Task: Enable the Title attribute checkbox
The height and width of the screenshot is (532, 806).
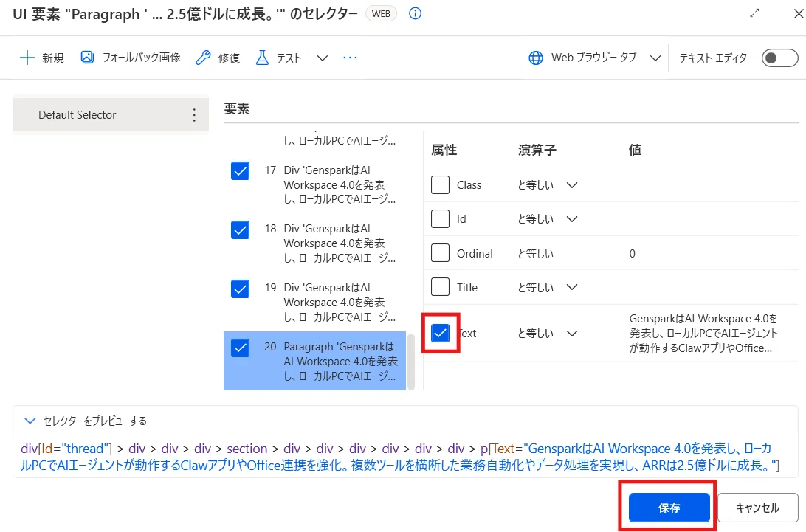Action: [440, 287]
